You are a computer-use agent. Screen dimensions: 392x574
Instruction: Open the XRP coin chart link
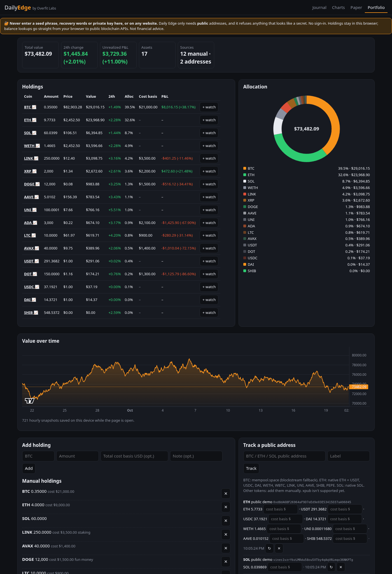coord(30,171)
